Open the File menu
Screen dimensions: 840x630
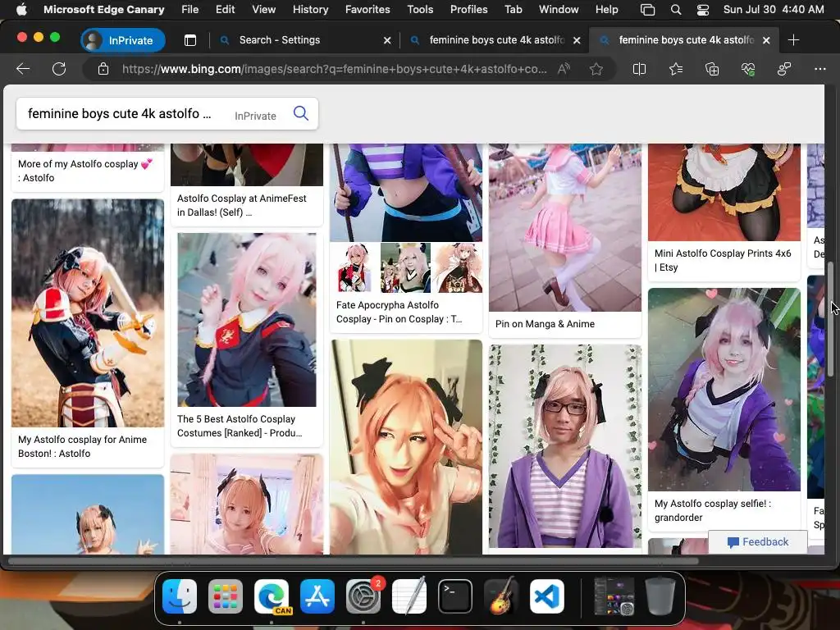click(189, 10)
